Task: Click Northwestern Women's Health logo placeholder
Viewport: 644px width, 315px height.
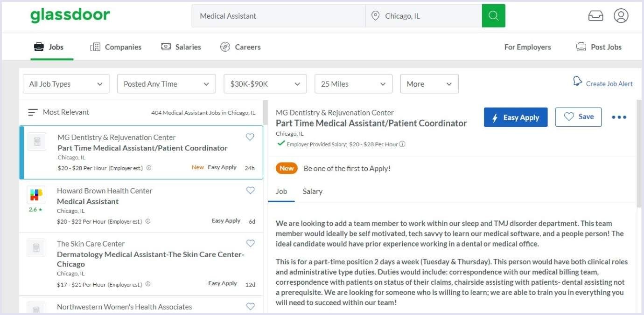Action: (36, 308)
